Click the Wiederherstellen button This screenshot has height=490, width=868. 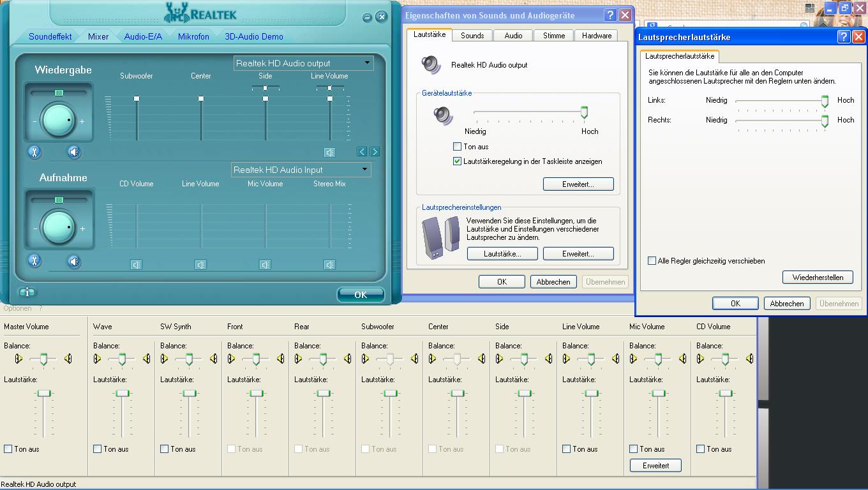[x=818, y=278]
